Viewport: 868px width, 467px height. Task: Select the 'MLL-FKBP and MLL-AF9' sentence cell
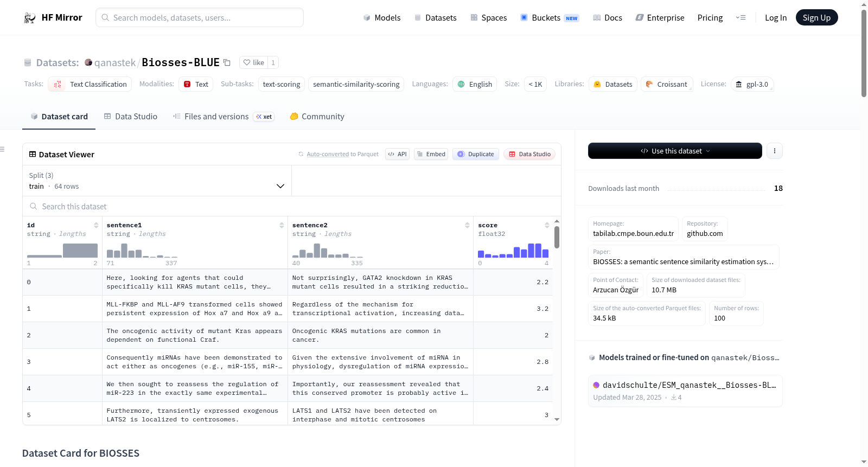pyautogui.click(x=195, y=309)
